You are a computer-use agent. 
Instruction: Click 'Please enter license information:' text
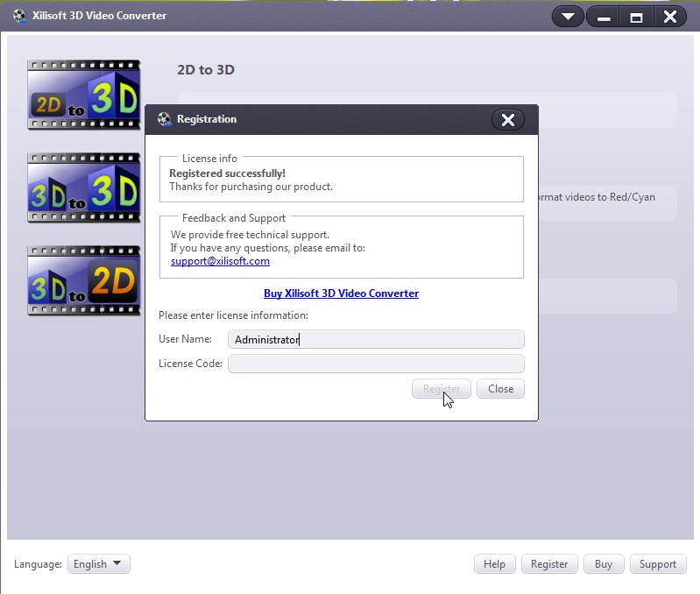(x=233, y=315)
